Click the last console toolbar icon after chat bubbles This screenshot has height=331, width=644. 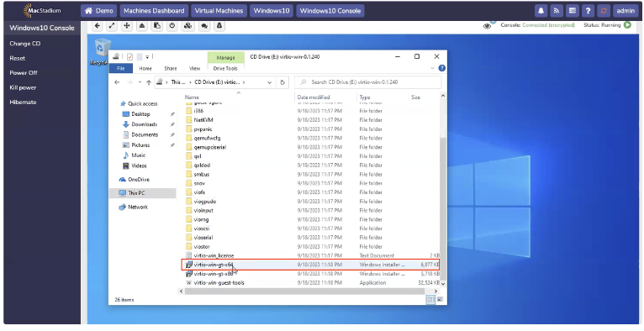219,25
